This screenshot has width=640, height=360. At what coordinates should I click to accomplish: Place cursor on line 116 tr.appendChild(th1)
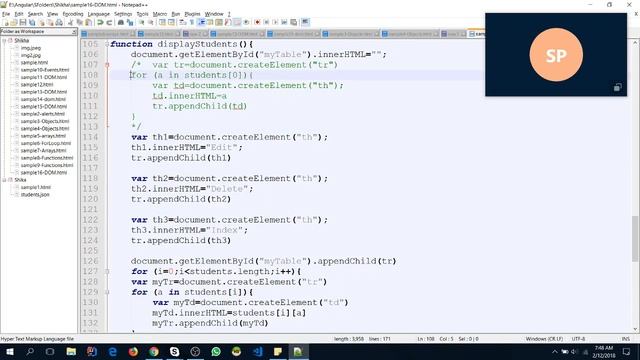[181, 158]
